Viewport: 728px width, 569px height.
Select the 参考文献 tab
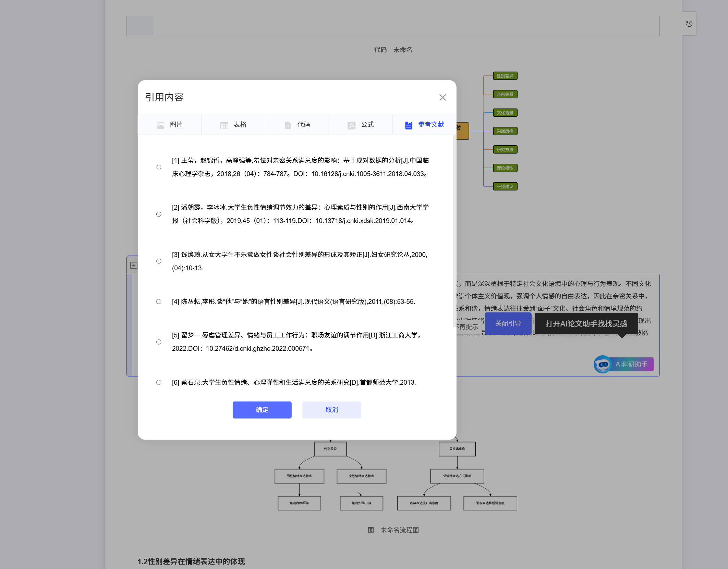tap(424, 125)
